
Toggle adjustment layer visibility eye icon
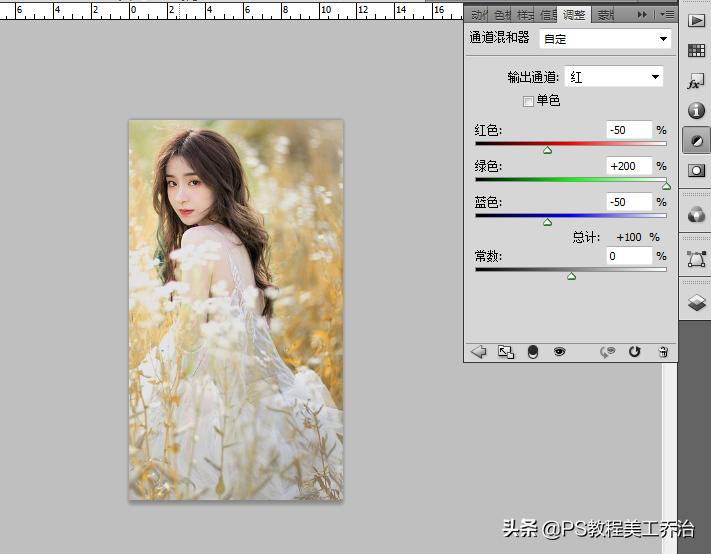point(560,351)
